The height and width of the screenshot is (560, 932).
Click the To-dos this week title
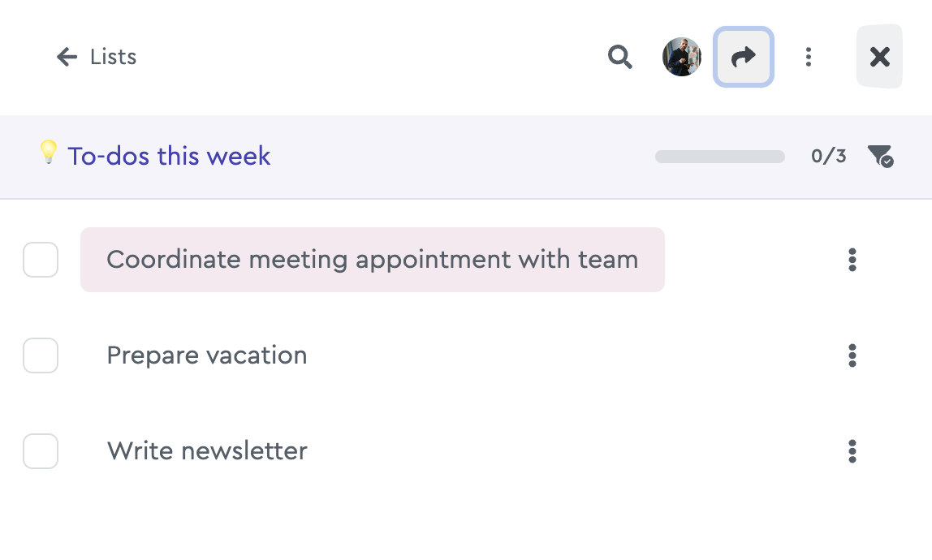pyautogui.click(x=170, y=157)
